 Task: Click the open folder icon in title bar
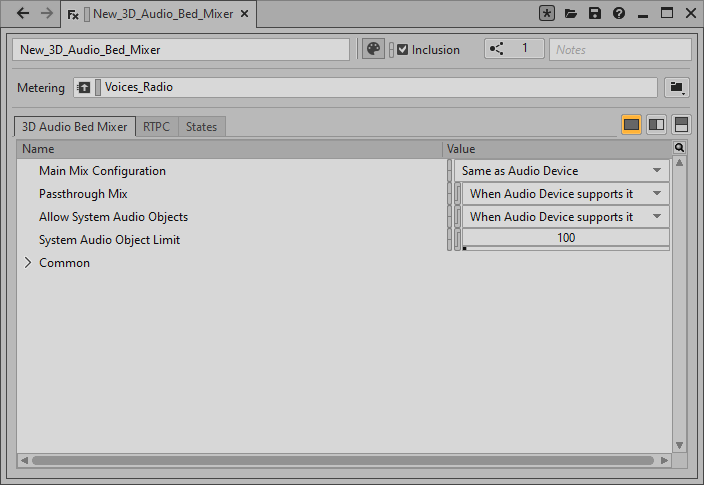tap(571, 14)
